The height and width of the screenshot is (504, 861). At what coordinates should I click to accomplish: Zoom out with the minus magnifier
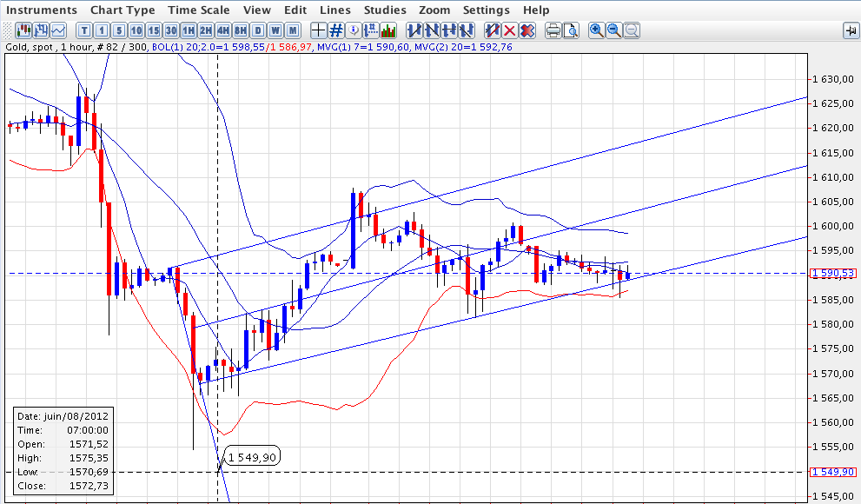coord(614,30)
